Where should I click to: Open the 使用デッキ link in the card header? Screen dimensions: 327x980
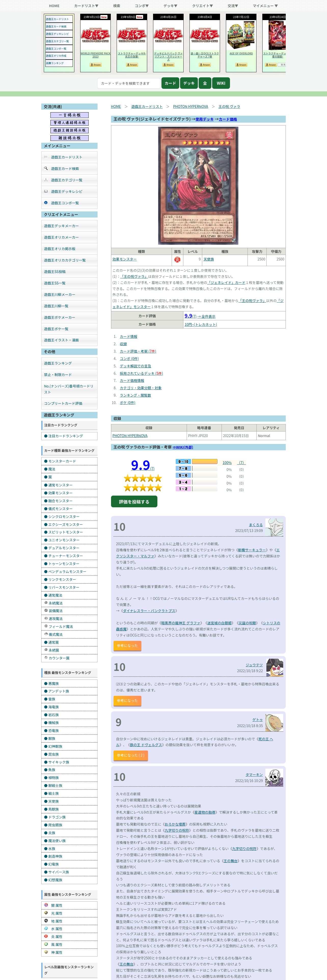tap(205, 119)
